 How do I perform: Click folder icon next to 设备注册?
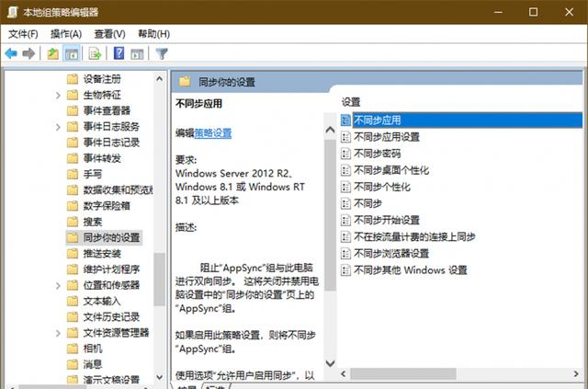point(72,79)
